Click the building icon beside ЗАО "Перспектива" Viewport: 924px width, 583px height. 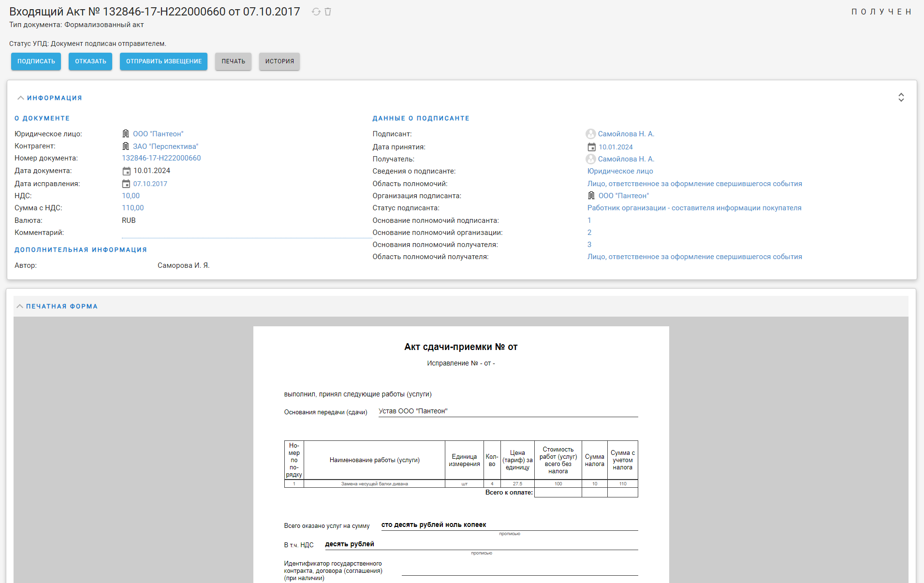(126, 146)
